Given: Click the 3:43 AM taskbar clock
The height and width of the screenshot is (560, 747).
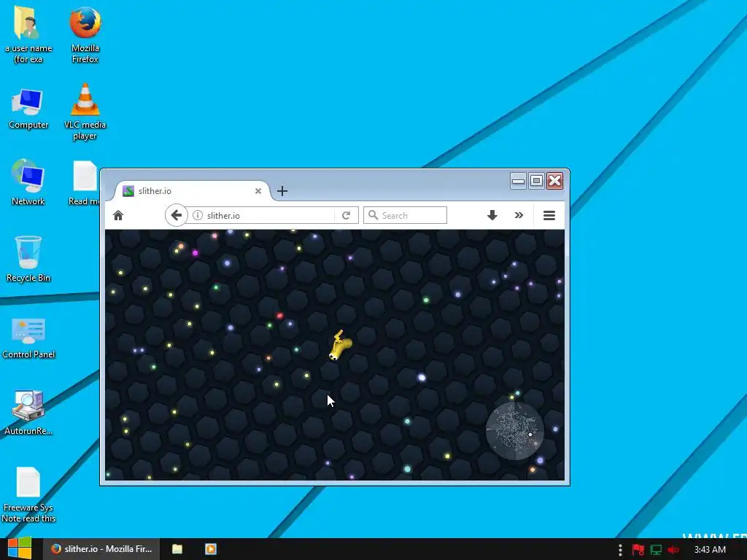Looking at the screenshot, I should coord(710,550).
